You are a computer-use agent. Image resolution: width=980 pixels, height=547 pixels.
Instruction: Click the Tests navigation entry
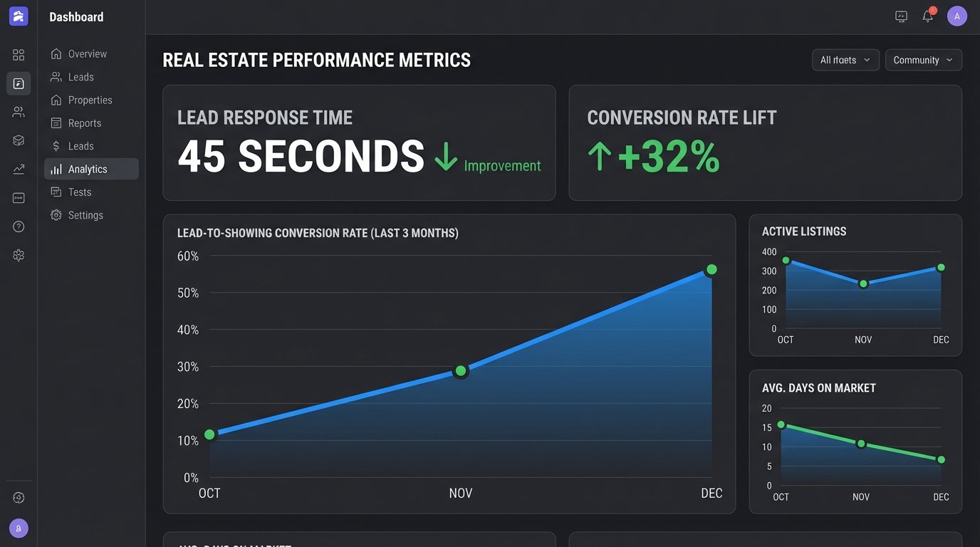click(x=80, y=192)
